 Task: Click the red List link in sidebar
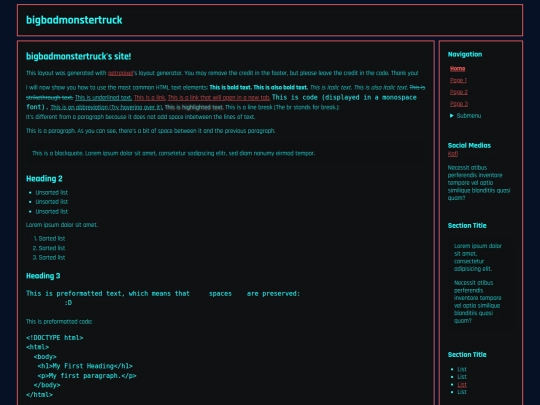coord(462,384)
